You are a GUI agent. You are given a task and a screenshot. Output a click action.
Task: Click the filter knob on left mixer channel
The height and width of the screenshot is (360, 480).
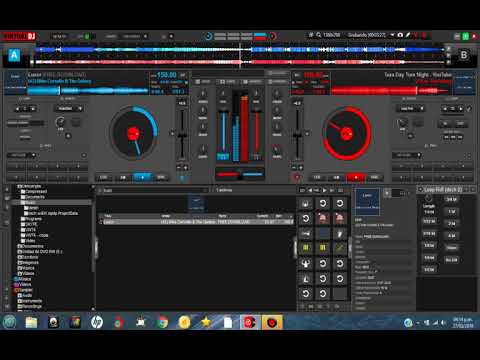[203, 149]
